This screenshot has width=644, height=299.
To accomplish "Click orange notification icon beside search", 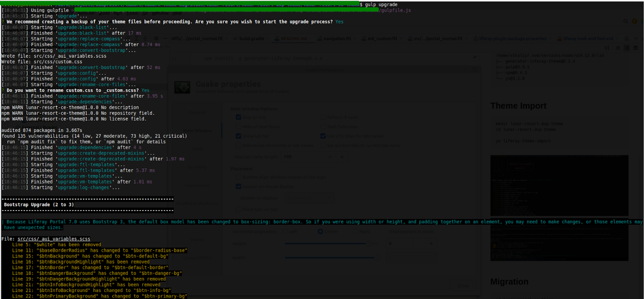I will pyautogui.click(x=634, y=21).
